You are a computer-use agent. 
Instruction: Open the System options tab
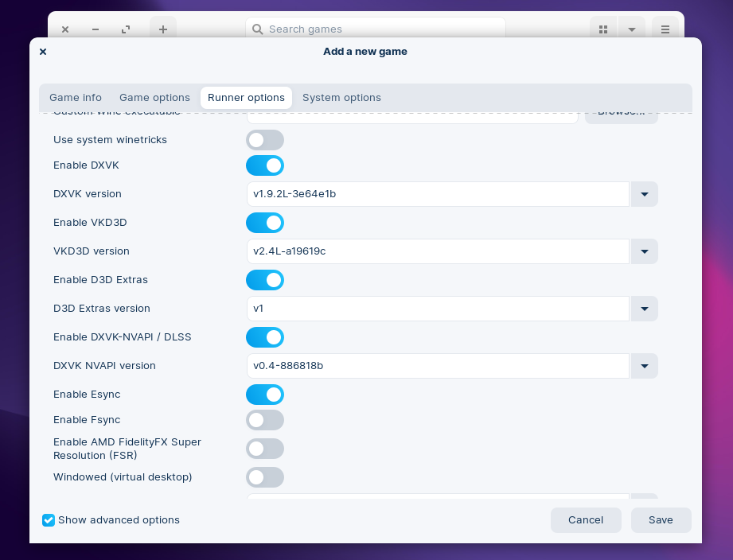(x=341, y=98)
